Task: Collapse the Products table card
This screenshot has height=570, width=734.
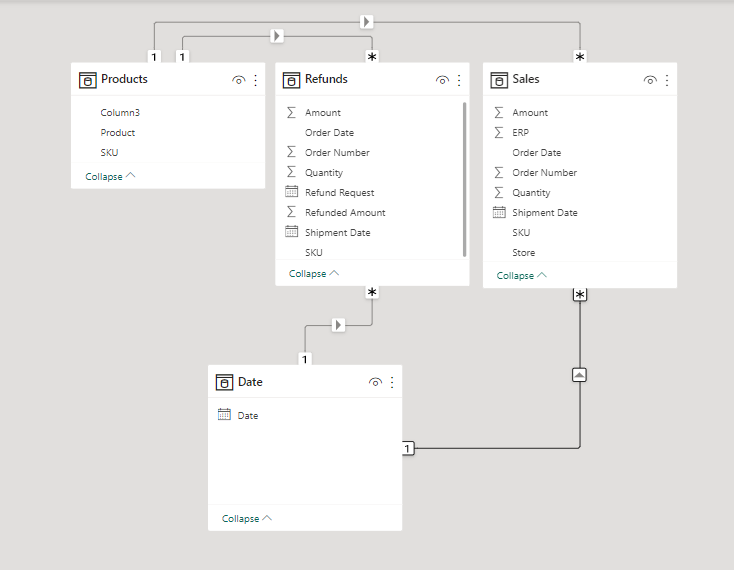Action: click(110, 176)
